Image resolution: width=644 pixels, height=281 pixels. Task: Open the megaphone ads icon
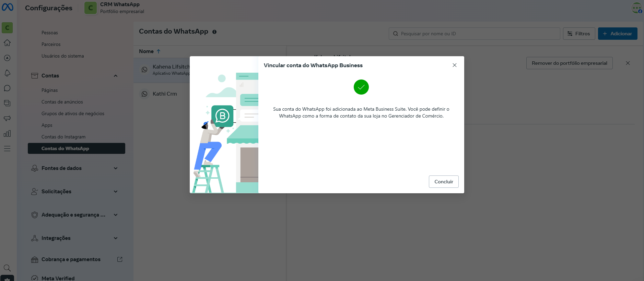(7, 118)
